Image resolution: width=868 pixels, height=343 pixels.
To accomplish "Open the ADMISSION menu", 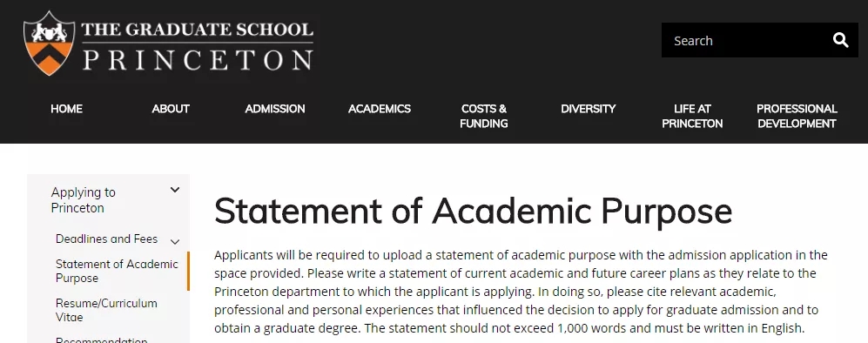I will 275,109.
